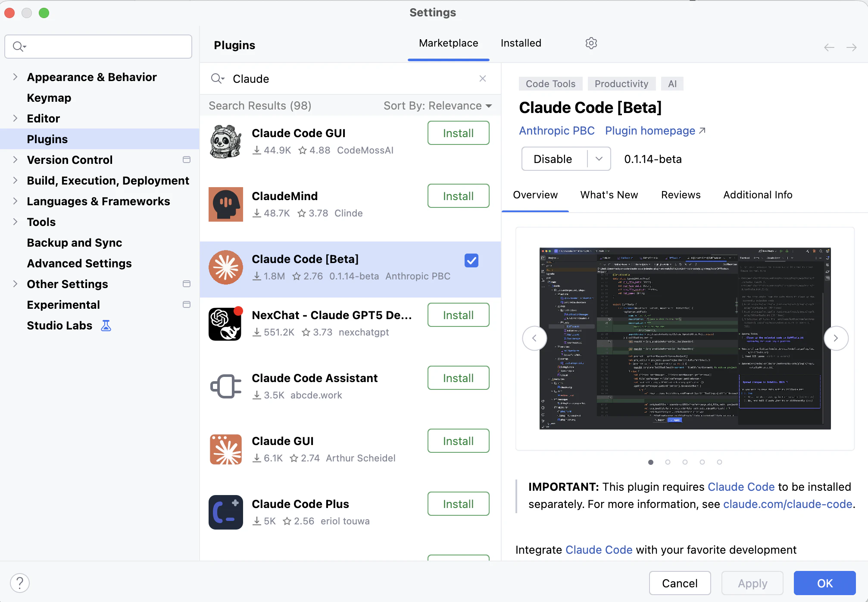The image size is (868, 602).
Task: Uncheck the Claude Code [Beta] enabled checkbox
Action: click(x=471, y=260)
